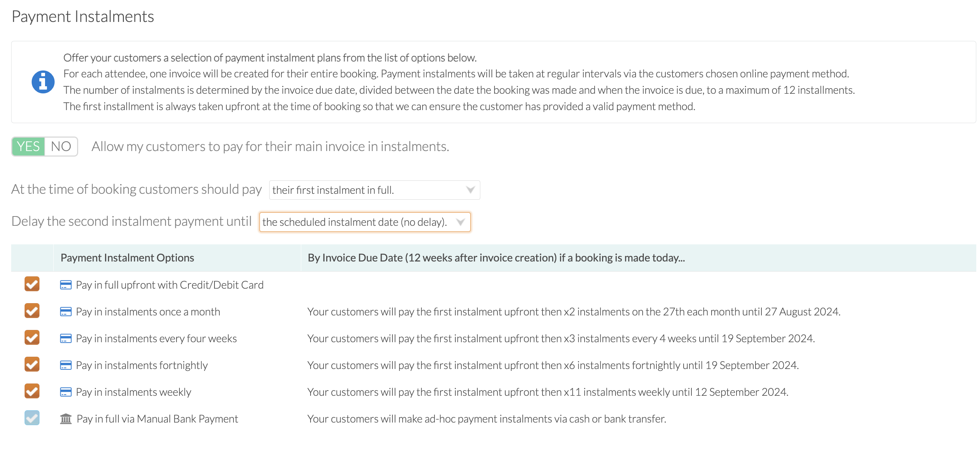Click 'Pay in instalments once a month' label

(148, 312)
